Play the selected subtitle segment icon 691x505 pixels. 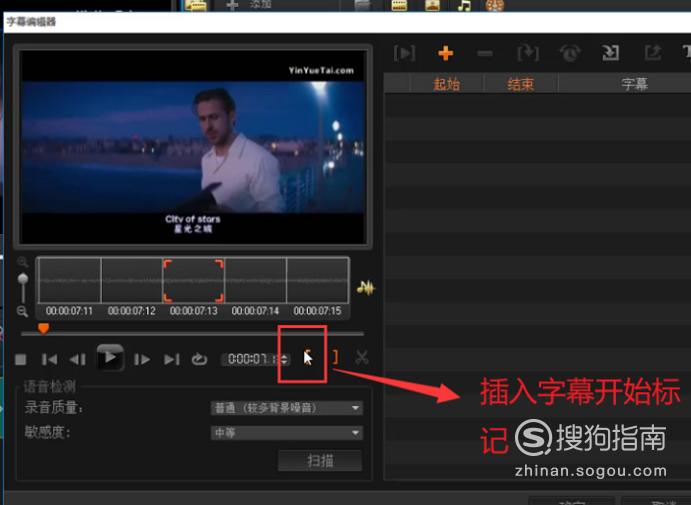pyautogui.click(x=404, y=54)
